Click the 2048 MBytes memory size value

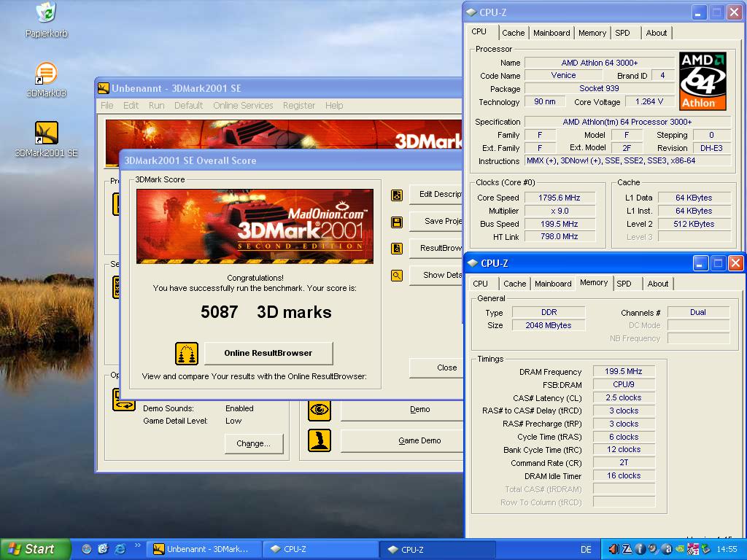(549, 325)
